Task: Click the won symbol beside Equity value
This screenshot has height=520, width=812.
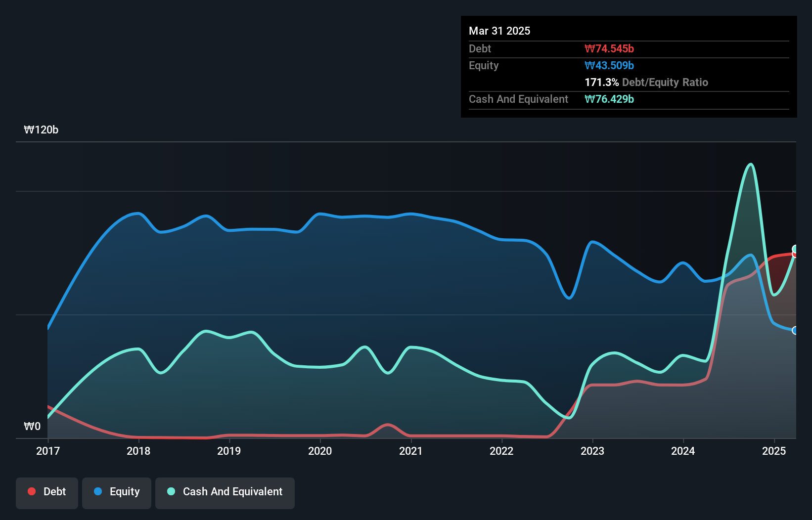Action: (588, 65)
